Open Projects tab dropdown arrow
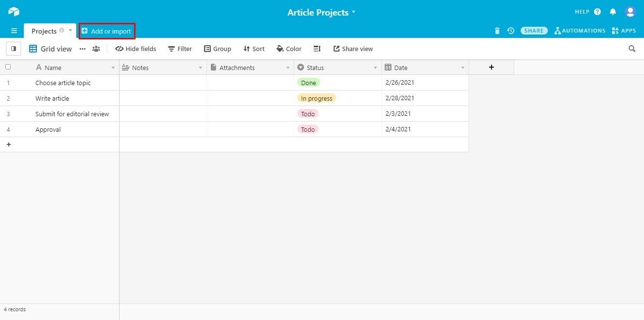Screen dimensions: 644x320 (x=70, y=30)
